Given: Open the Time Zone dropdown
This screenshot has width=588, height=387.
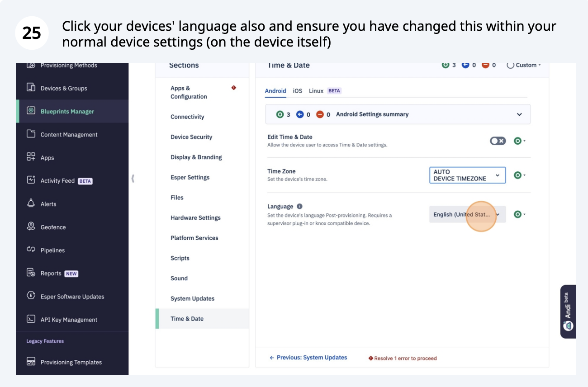Looking at the screenshot, I should pos(467,175).
